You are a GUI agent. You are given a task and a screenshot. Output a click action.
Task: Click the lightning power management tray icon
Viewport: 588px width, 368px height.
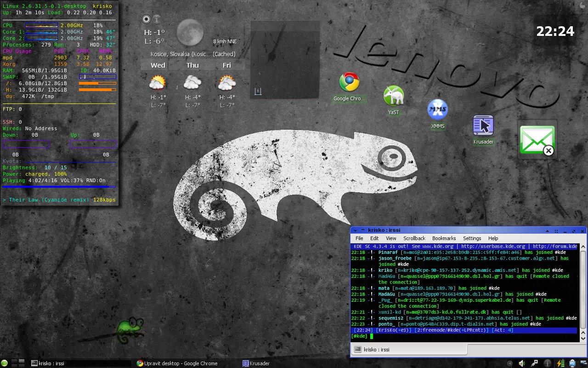[x=560, y=363]
